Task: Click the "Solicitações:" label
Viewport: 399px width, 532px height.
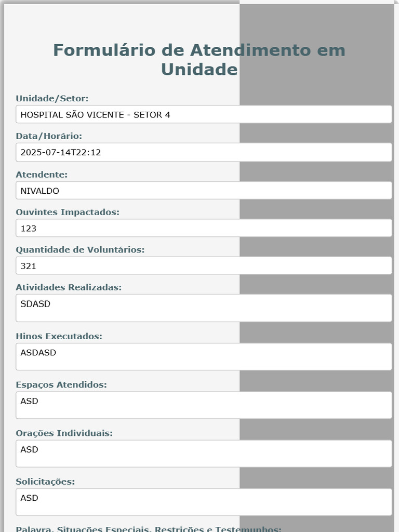Action: [45, 482]
